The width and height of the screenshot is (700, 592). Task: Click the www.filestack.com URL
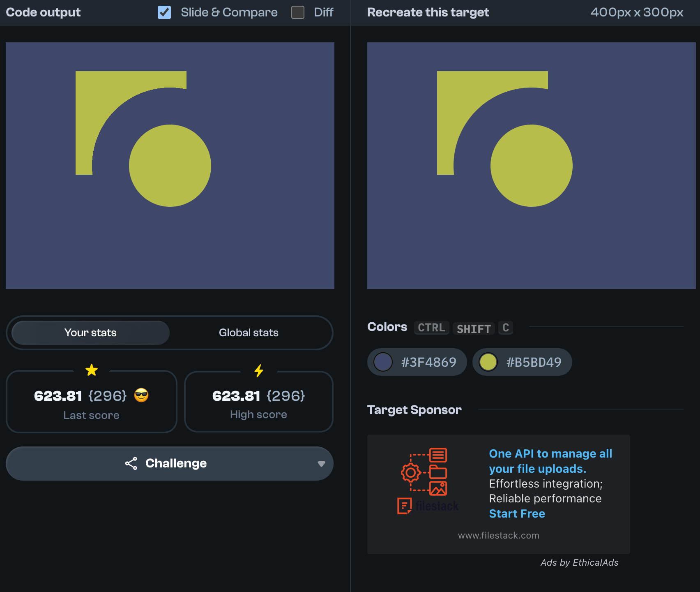[x=498, y=535]
